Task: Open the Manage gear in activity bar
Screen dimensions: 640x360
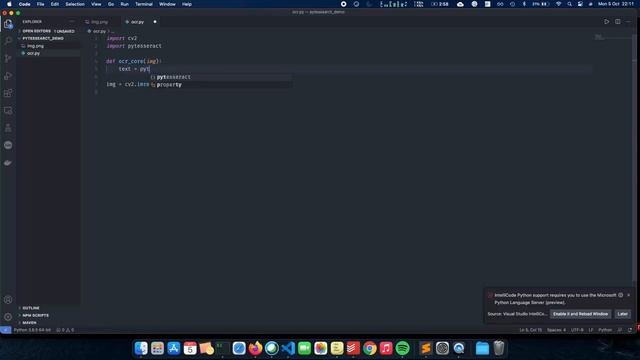Action: 8,317
